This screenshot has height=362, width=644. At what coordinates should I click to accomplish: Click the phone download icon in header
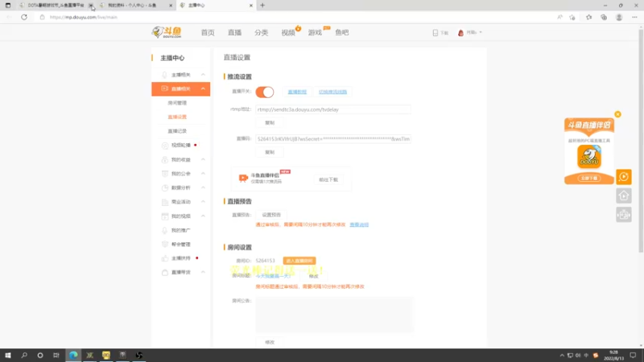coord(436,32)
